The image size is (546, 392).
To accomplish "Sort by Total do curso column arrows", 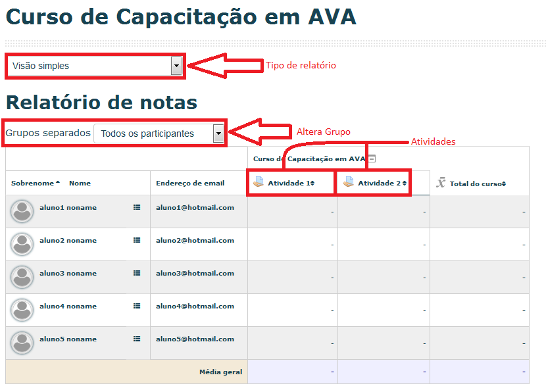I will [503, 184].
